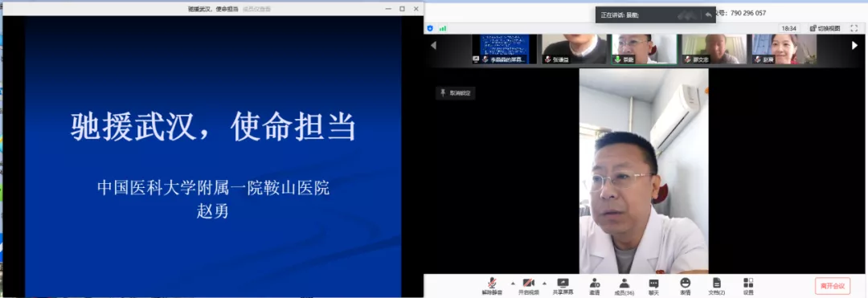Click muted mic icon on 赵昊 thumbnail

click(x=758, y=59)
